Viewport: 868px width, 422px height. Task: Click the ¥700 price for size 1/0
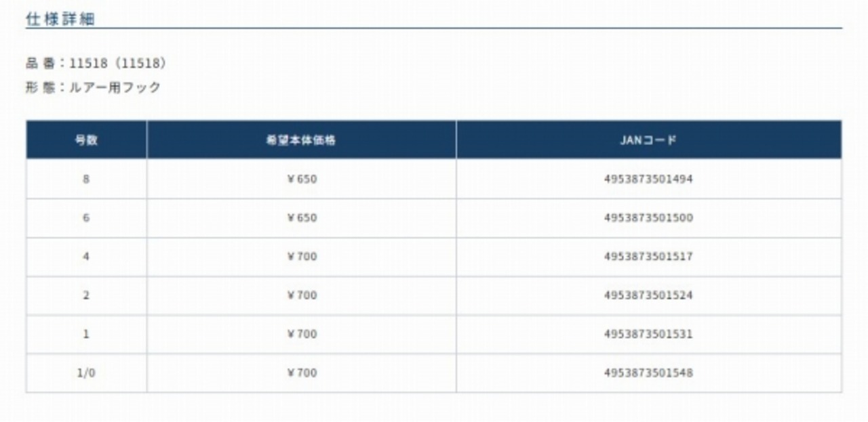[x=302, y=373]
